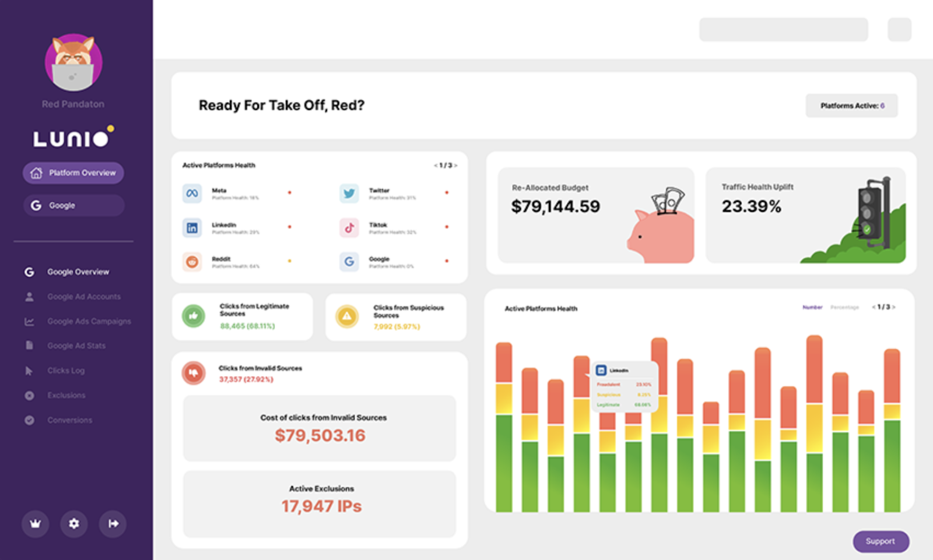Click the TikTok platform icon
Viewport: 933px width, 560px height.
[349, 228]
